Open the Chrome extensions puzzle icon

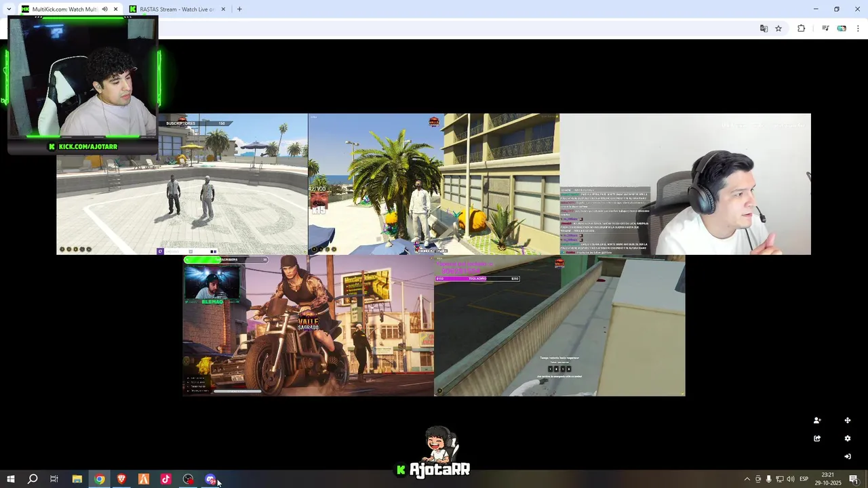point(802,28)
